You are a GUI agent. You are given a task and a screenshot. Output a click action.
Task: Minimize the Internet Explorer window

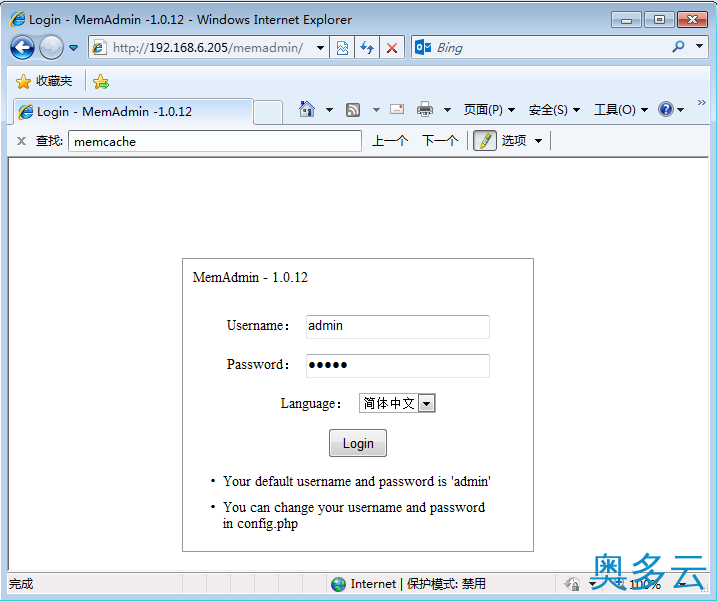626,20
